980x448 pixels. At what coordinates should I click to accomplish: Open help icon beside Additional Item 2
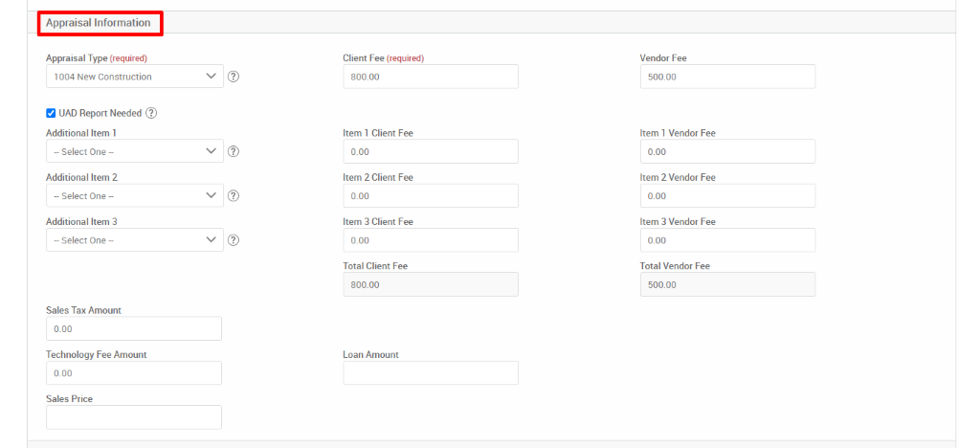pyautogui.click(x=234, y=195)
